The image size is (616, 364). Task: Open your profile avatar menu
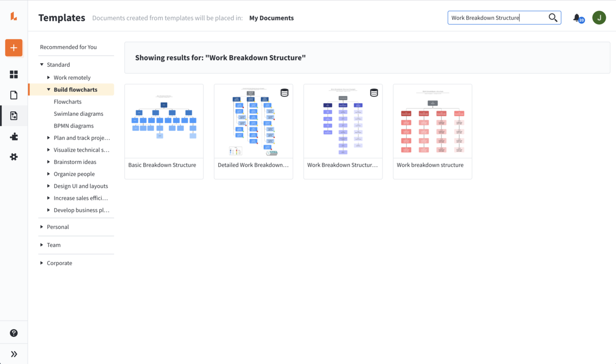click(x=599, y=17)
